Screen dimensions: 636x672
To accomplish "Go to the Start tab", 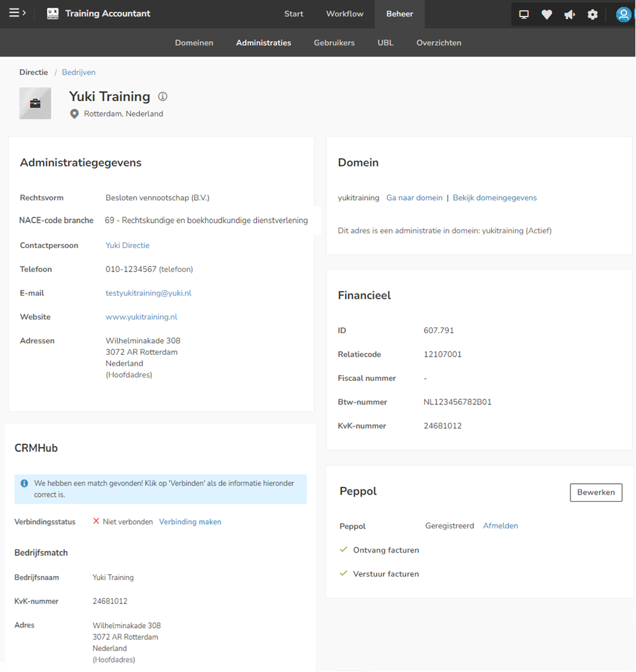I will pyautogui.click(x=294, y=14).
